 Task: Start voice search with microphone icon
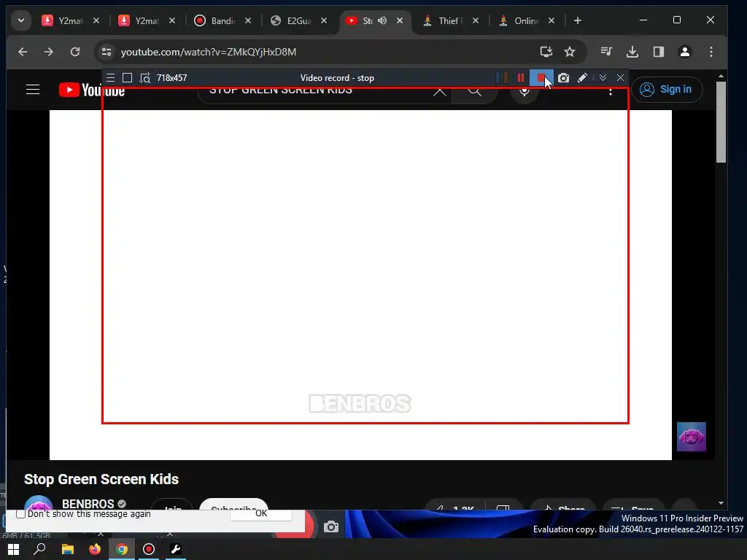524,91
